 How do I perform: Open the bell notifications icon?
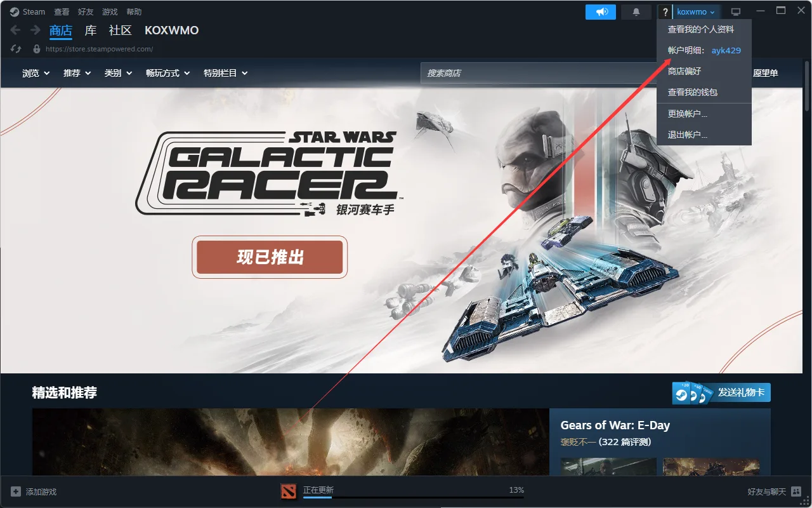click(636, 11)
